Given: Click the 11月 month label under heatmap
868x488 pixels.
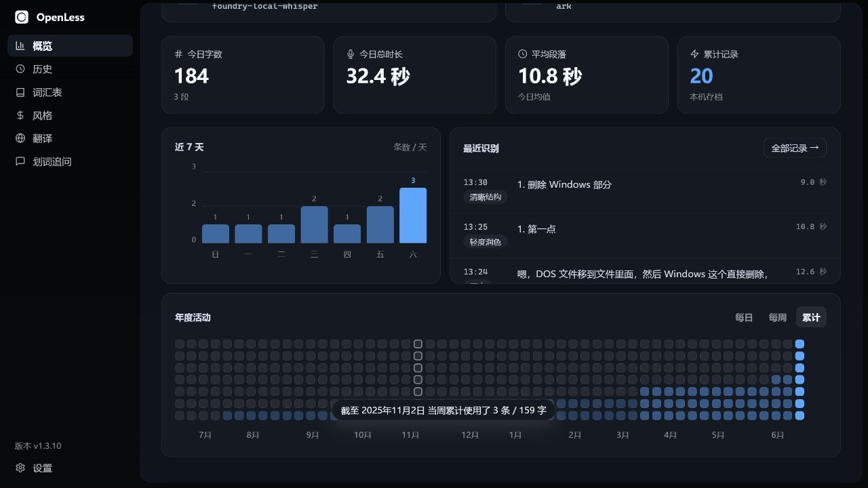Looking at the screenshot, I should pos(410,435).
